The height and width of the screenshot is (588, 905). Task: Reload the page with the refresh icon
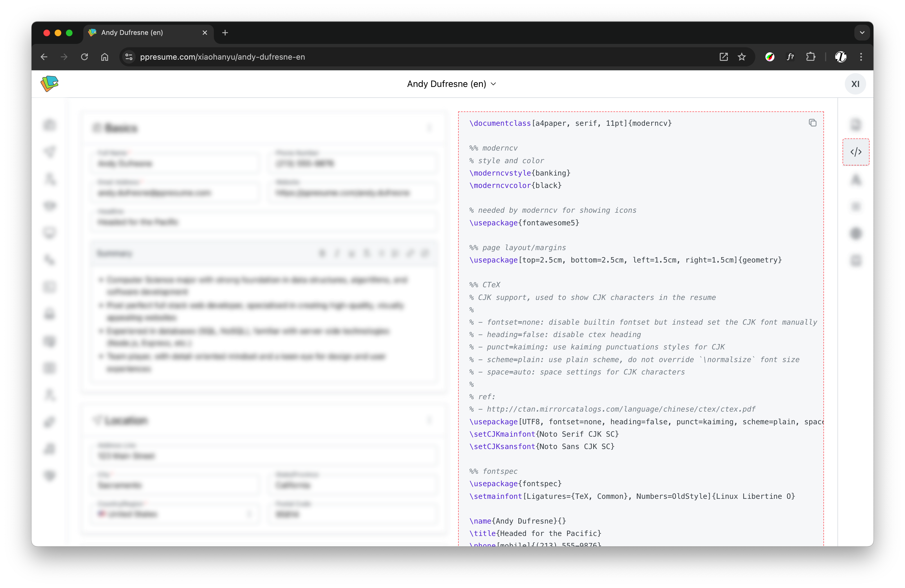coord(84,57)
